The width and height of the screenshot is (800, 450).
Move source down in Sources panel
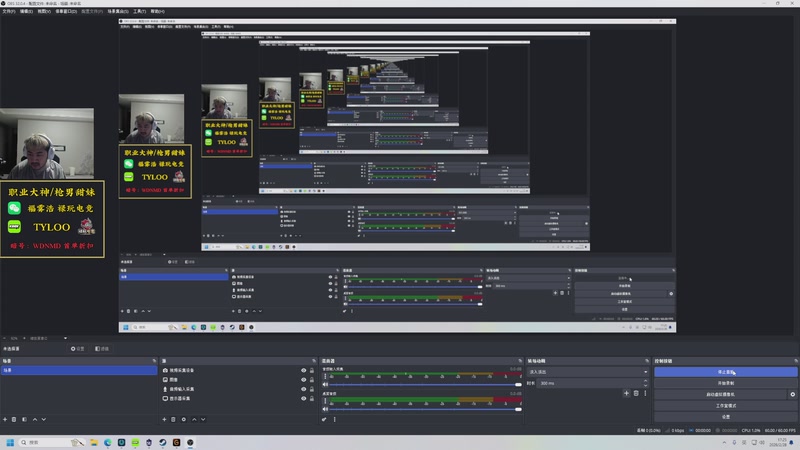tap(203, 419)
